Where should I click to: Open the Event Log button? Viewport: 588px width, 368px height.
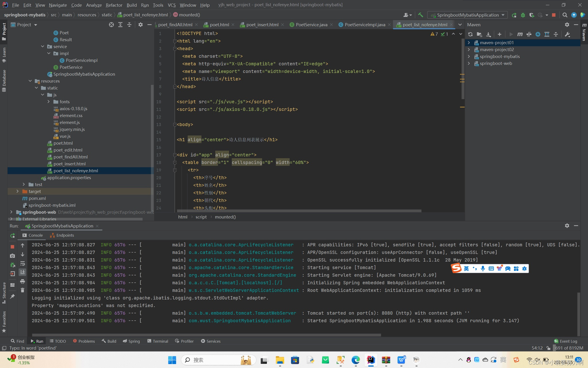tap(566, 341)
